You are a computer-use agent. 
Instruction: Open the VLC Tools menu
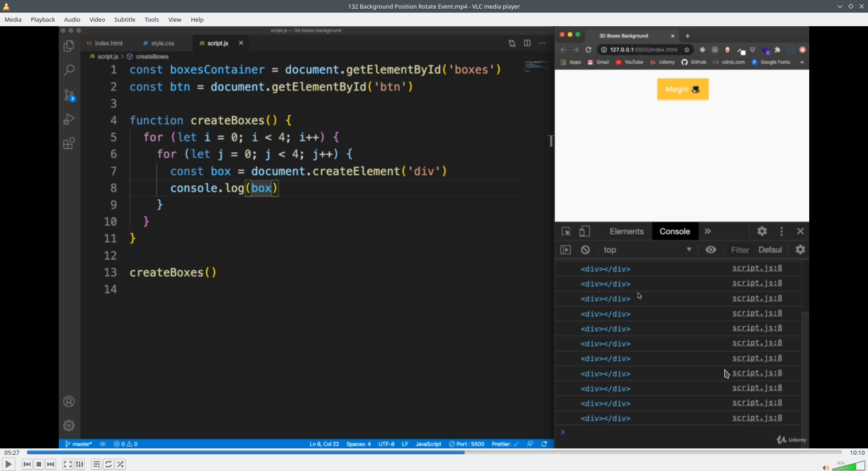(152, 19)
